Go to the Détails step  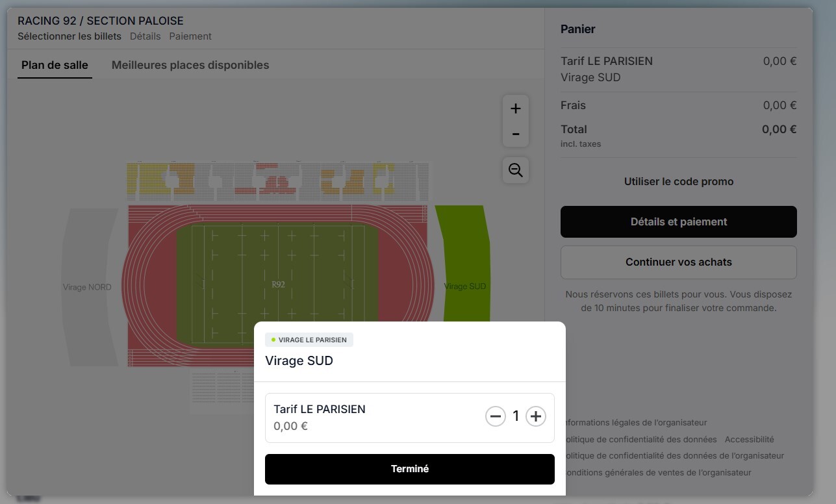[145, 36]
